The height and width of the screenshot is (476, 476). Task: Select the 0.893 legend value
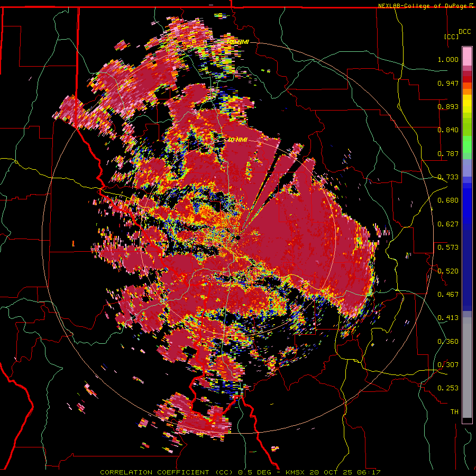(x=448, y=106)
